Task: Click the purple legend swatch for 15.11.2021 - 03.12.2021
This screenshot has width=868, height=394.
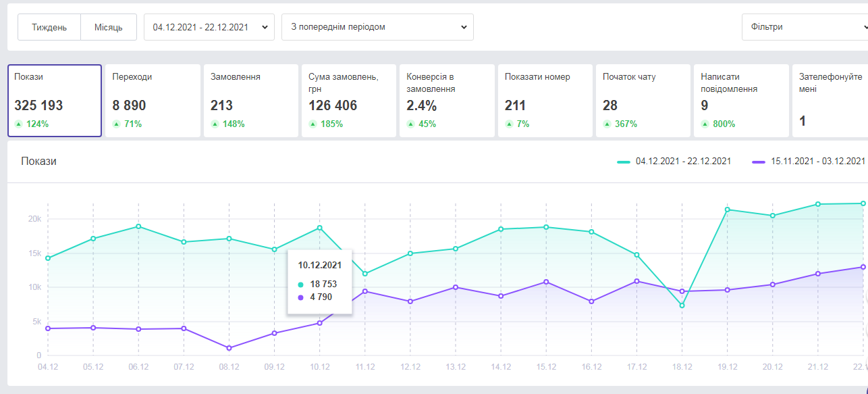Action: coord(759,162)
